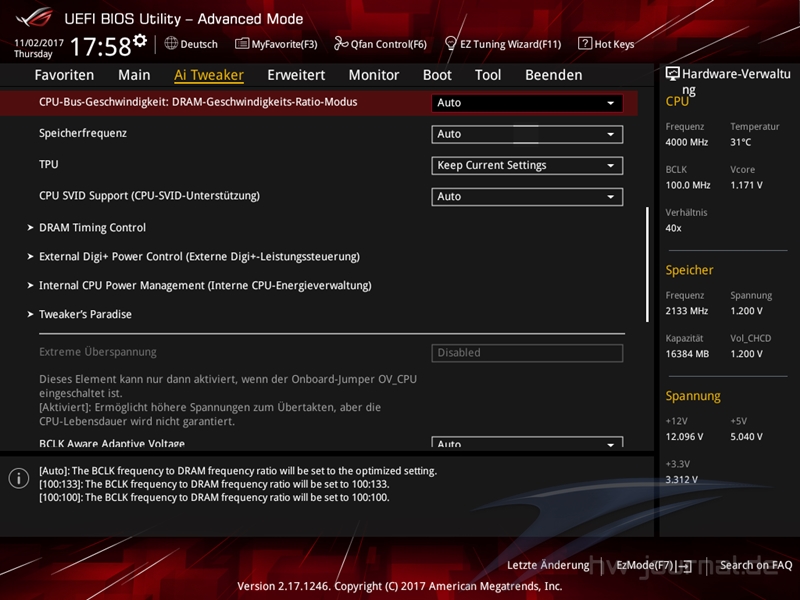Open the Beenden tab
Screen dimensions: 800x600
[554, 75]
